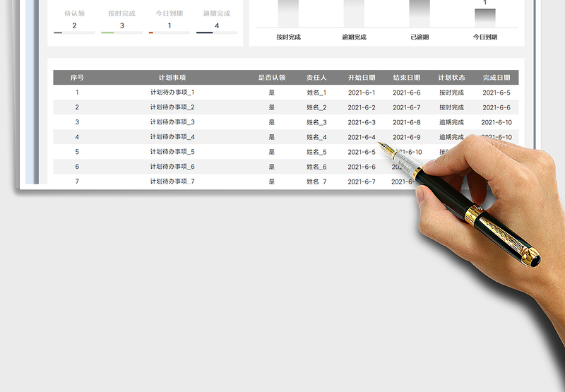Select start date 2021-6-2 in row 2
Image resolution: width=565 pixels, height=392 pixels.
point(362,107)
